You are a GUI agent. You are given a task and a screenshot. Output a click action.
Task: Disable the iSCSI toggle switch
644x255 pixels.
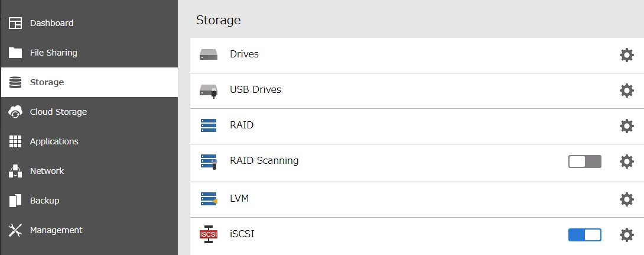[584, 235]
